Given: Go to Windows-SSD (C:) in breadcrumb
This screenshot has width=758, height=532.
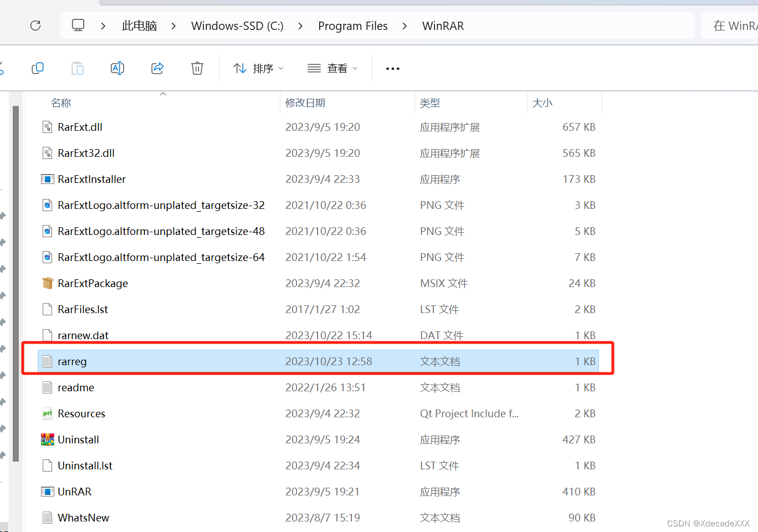Looking at the screenshot, I should tap(237, 26).
